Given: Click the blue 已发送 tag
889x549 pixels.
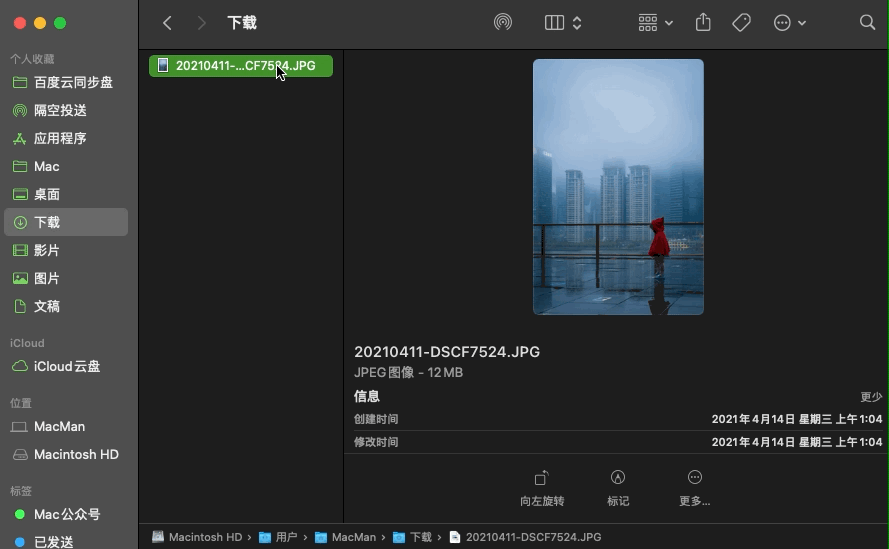Looking at the screenshot, I should coord(66,542).
